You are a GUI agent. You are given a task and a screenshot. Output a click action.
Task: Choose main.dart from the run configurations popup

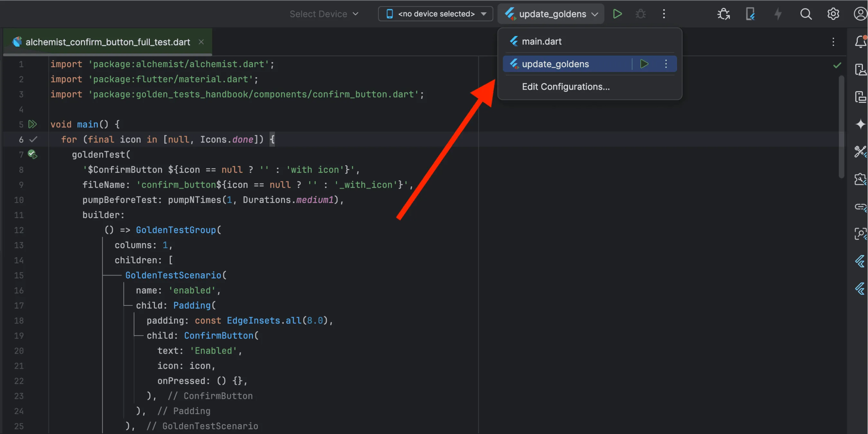coord(590,41)
